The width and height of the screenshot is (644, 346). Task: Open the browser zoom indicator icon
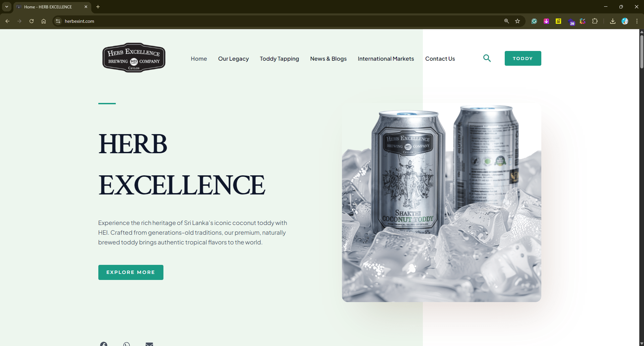[507, 21]
